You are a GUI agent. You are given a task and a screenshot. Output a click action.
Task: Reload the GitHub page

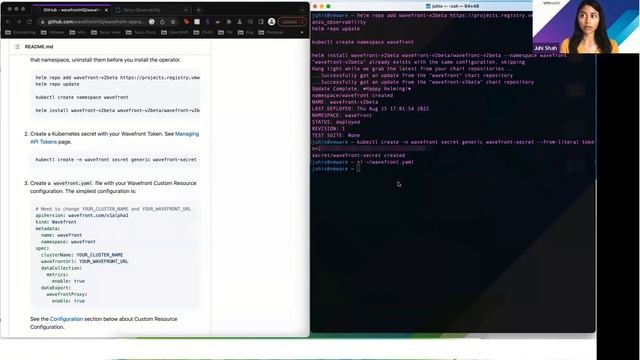pyautogui.click(x=29, y=22)
